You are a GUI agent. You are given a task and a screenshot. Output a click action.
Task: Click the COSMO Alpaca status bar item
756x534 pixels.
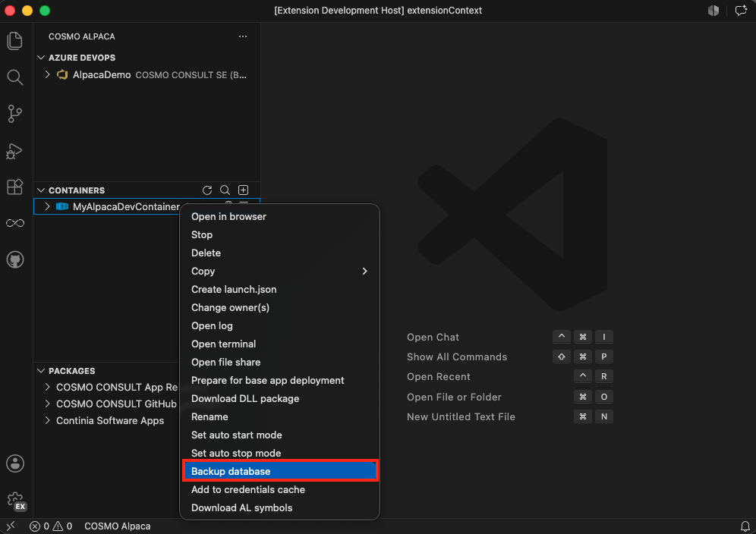(118, 526)
